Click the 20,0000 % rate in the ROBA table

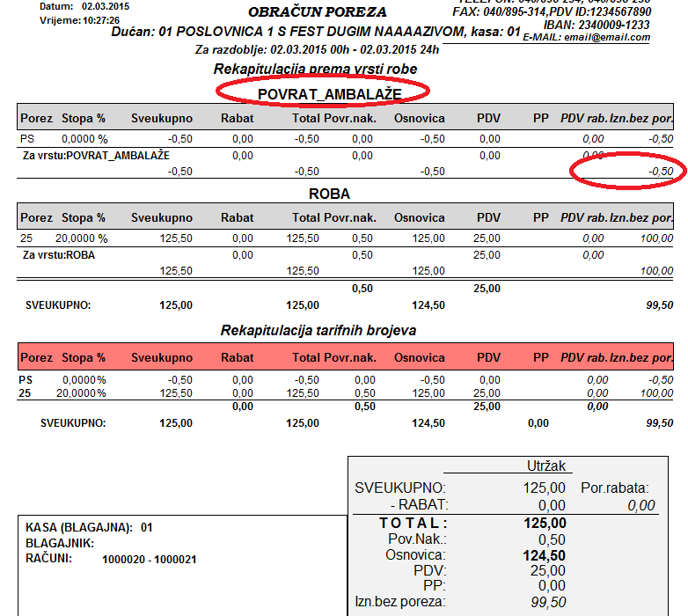[81, 238]
